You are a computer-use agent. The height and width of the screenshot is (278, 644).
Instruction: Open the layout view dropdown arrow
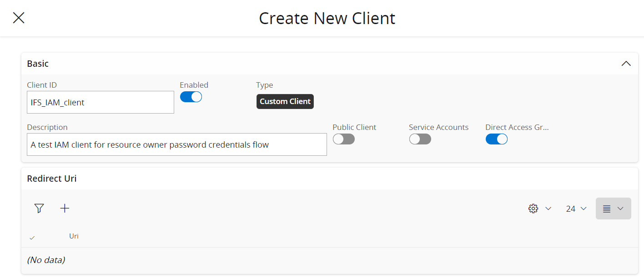(619, 208)
